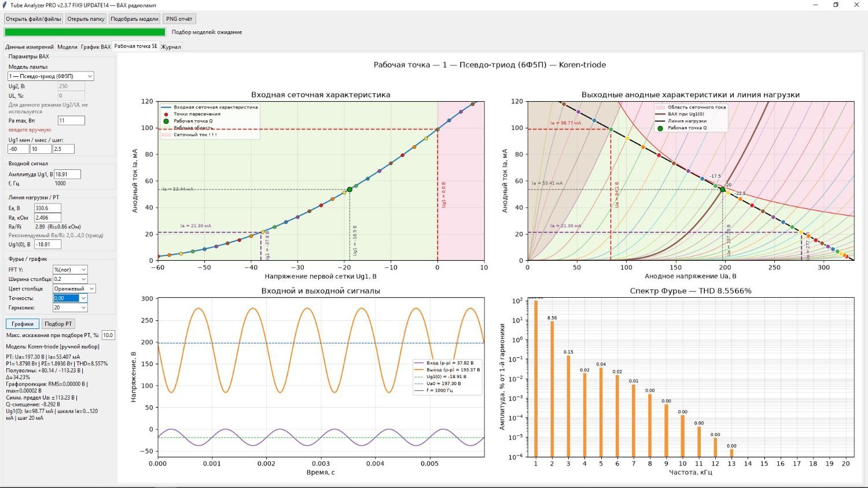Switch to the "Данные измерений" tab
868x488 pixels.
pyautogui.click(x=30, y=47)
